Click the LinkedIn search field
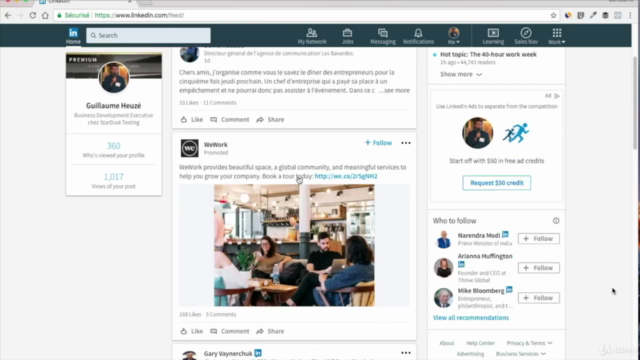 click(x=148, y=36)
